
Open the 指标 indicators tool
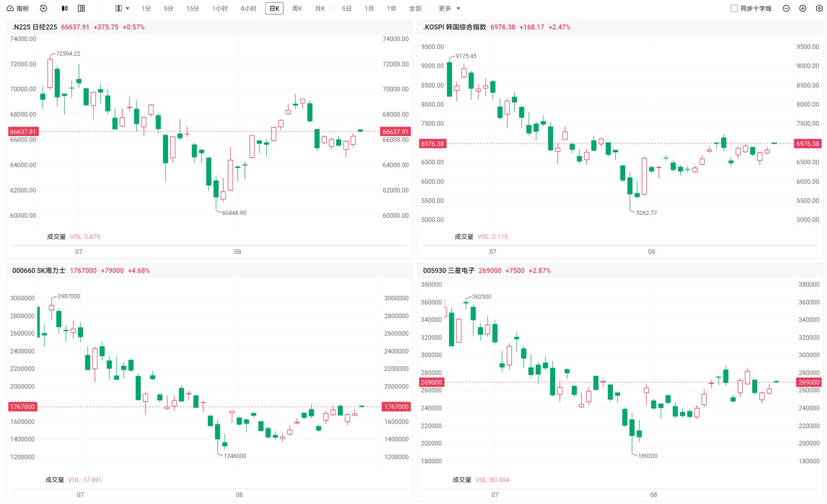(x=18, y=8)
